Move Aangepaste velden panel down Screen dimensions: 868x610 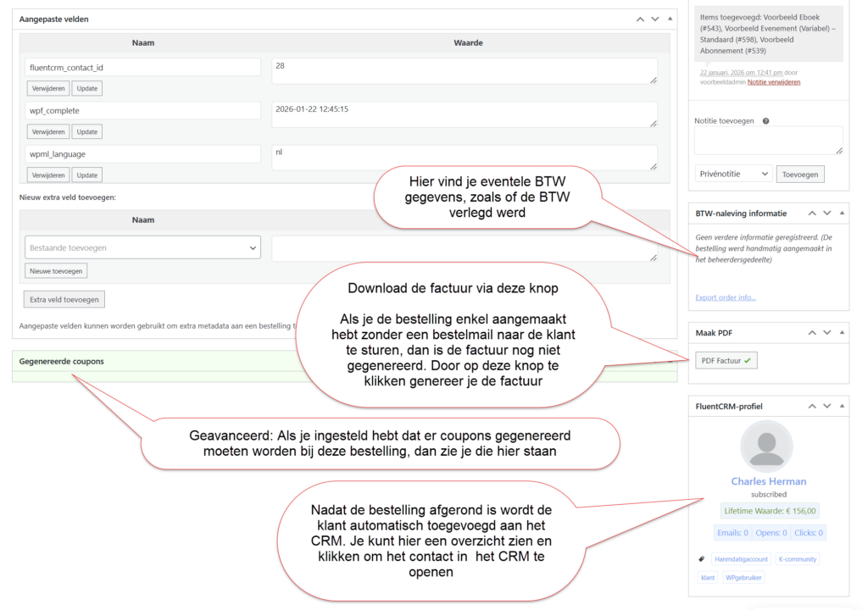click(655, 19)
